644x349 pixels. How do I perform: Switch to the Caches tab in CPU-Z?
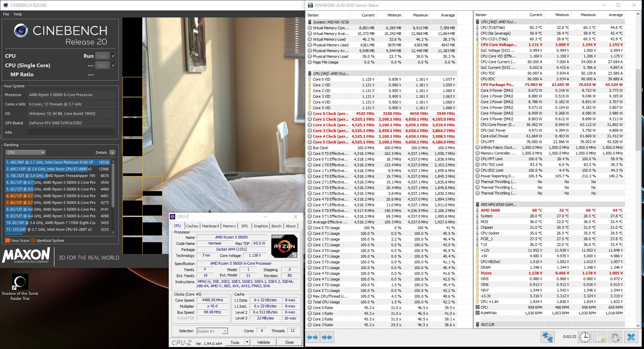(192, 226)
